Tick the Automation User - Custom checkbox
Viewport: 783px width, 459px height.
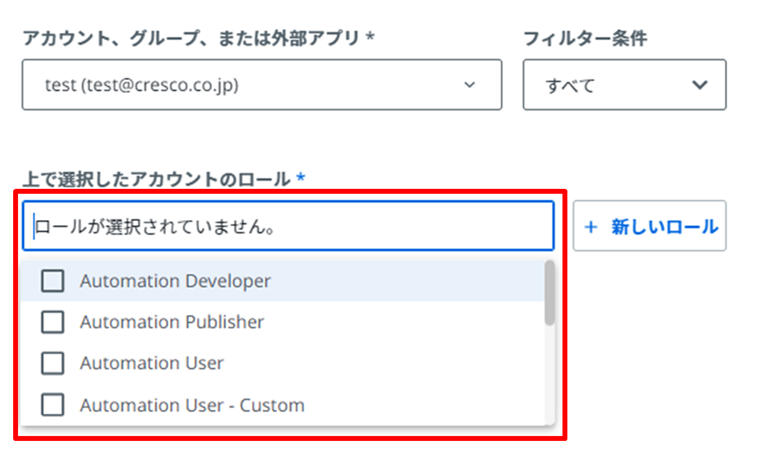[x=52, y=405]
